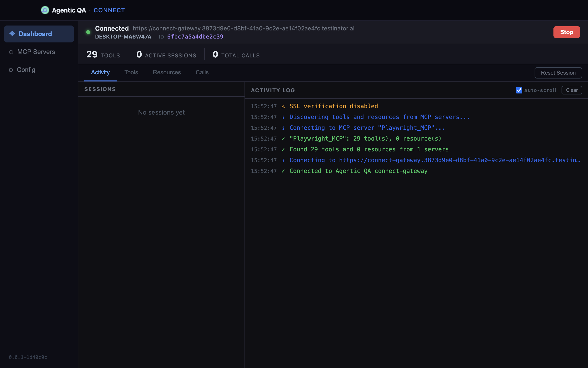
Task: Click the version 0.0.1-1d40c9c label
Action: point(28,357)
